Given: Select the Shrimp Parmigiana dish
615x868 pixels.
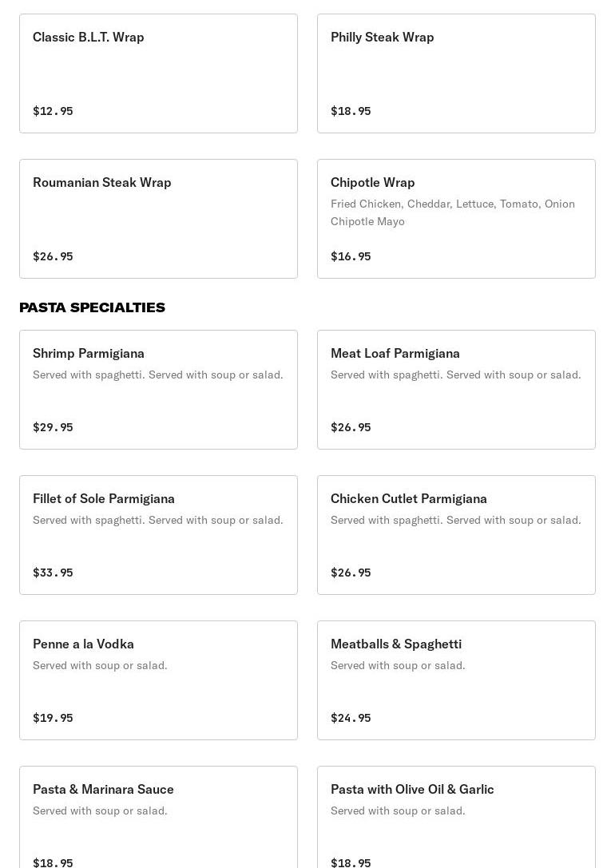Looking at the screenshot, I should coord(158,389).
